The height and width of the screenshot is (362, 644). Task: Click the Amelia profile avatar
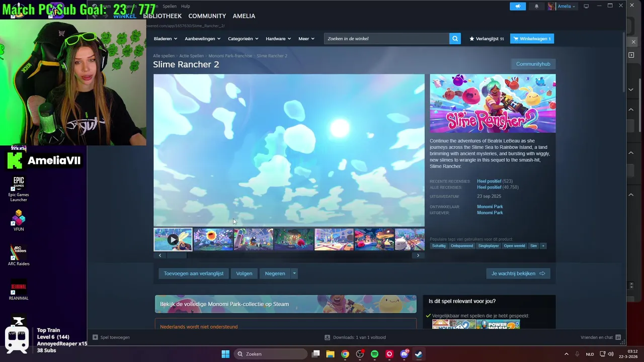551,6
